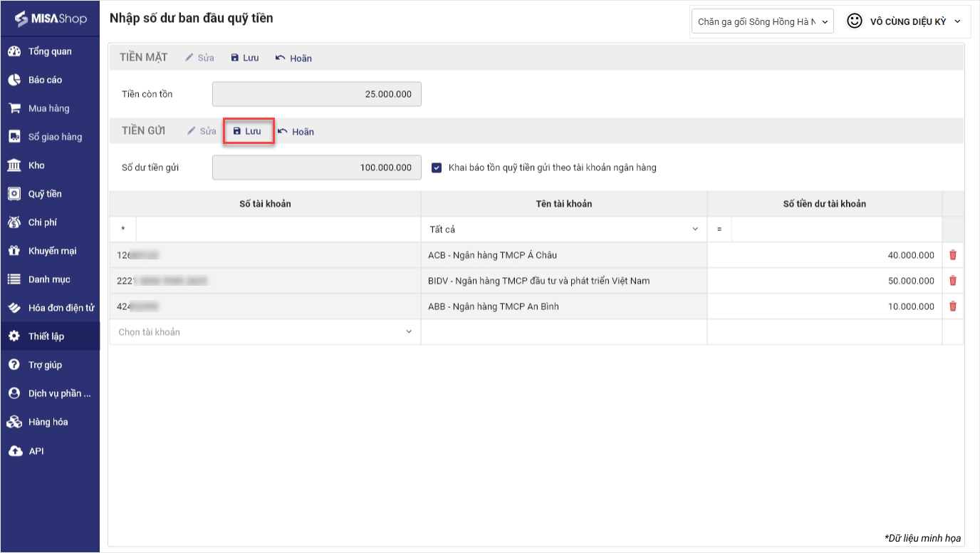The image size is (980, 553).
Task: Click the Số tài khoản filter input field
Action: pyautogui.click(x=278, y=229)
